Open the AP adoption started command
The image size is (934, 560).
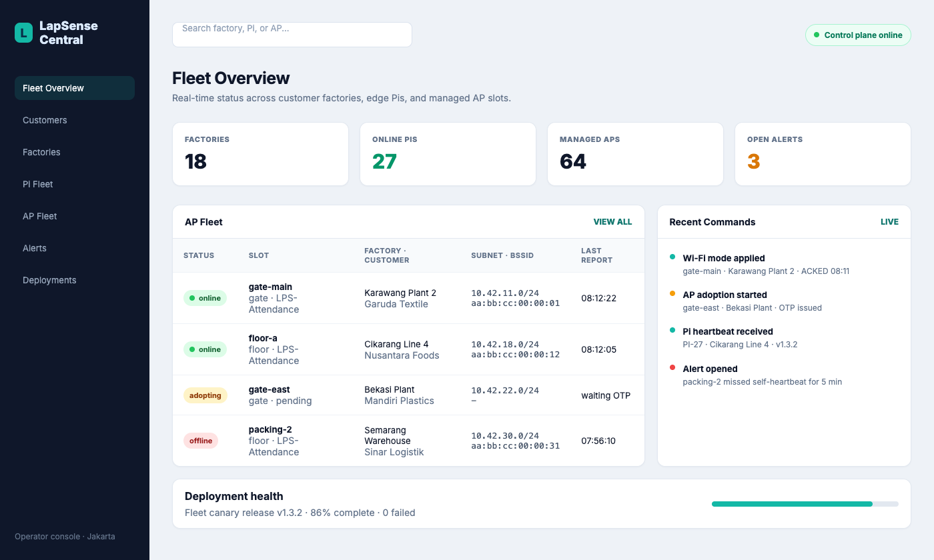coord(784,301)
